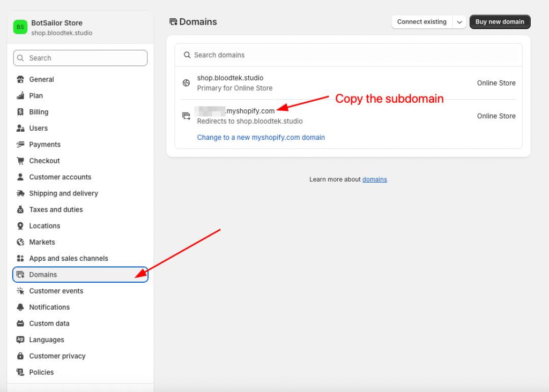The image size is (549, 392).
Task: Go to Taxes and duties
Action: pos(80,209)
